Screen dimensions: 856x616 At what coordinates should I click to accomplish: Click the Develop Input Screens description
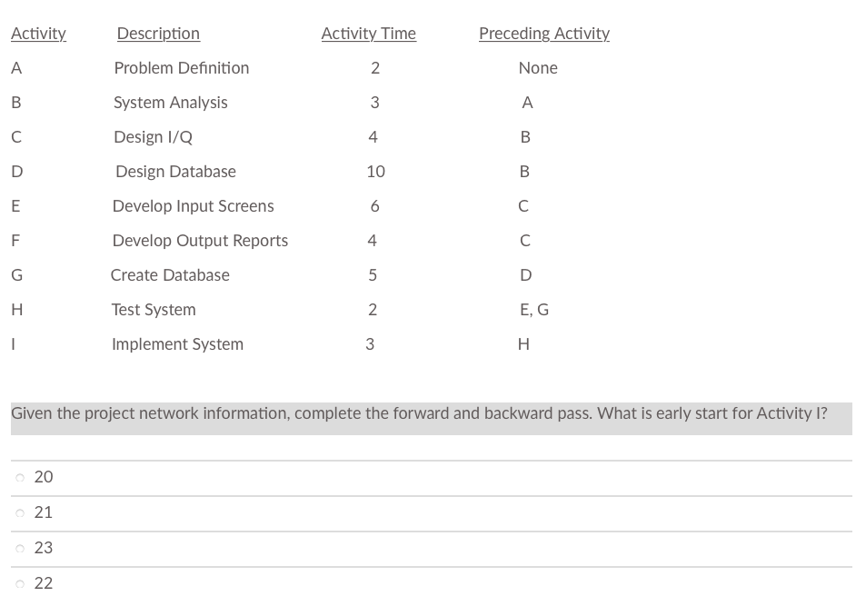193,206
